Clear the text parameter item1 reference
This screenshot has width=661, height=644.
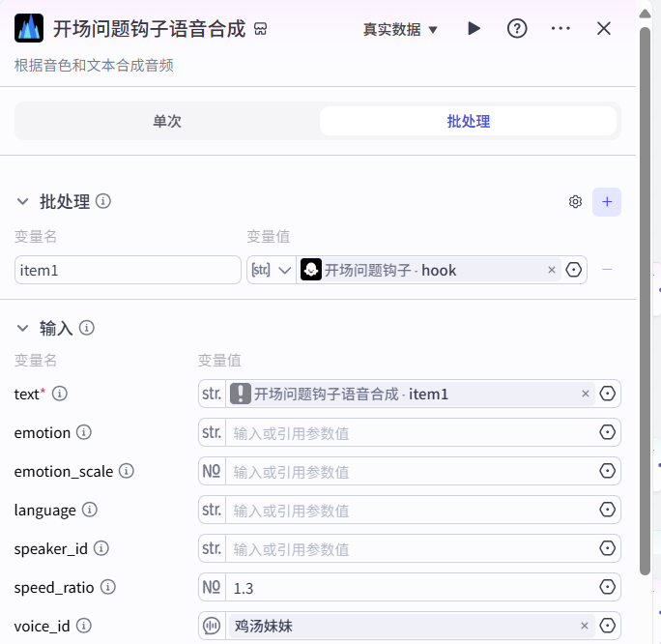tap(585, 394)
